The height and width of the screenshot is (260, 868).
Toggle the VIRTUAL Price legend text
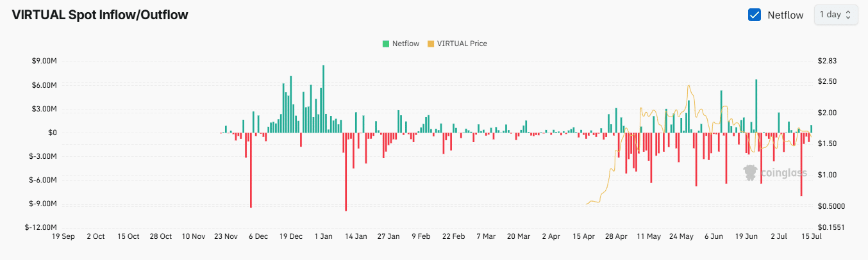click(x=462, y=44)
